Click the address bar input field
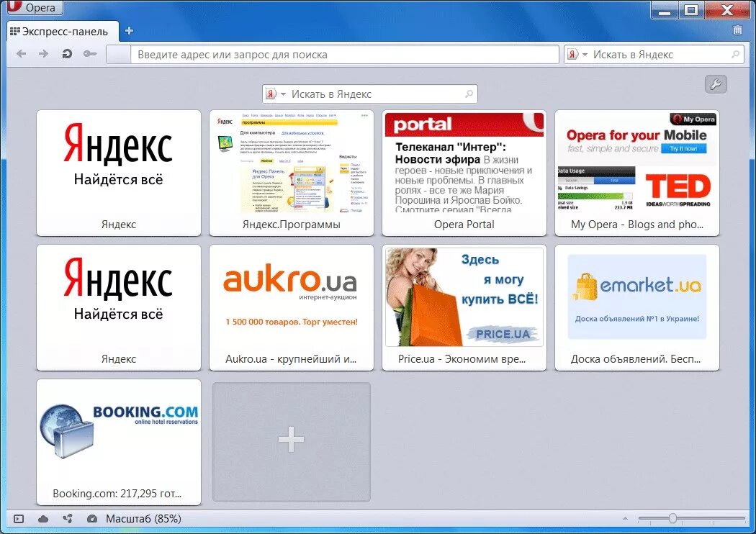The image size is (756, 534). click(332, 55)
